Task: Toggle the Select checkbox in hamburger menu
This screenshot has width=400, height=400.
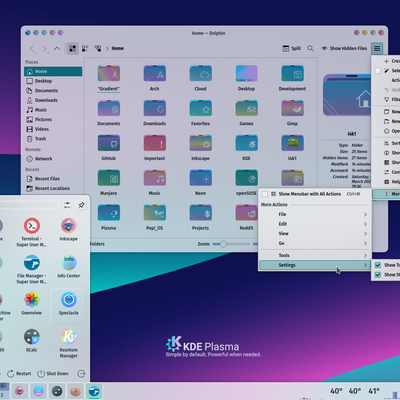Action: click(378, 71)
